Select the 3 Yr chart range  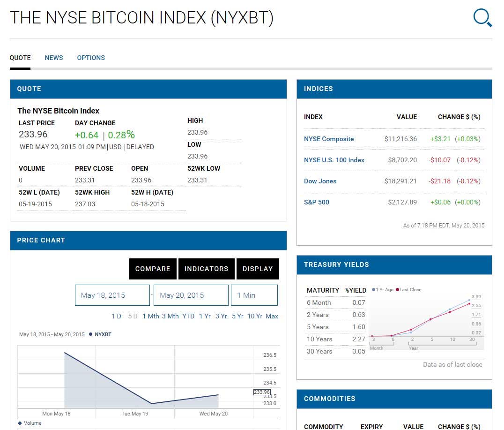point(221,317)
